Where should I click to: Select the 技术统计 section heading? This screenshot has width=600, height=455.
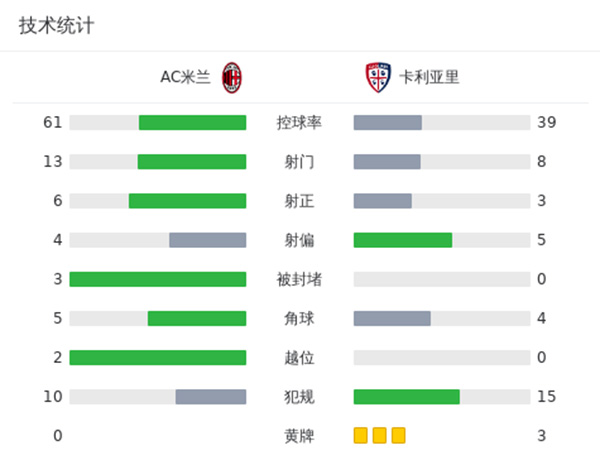point(56,26)
